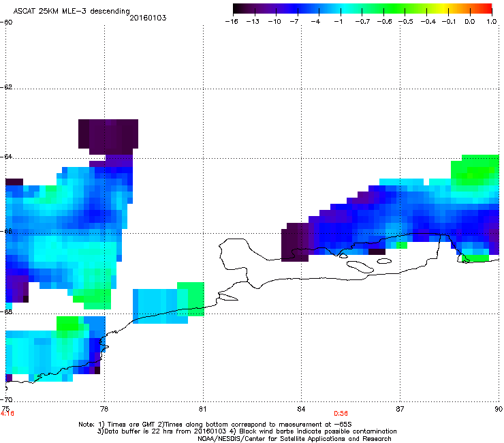
Task: Click the -0.4 value on color scale
Action: 428,22
